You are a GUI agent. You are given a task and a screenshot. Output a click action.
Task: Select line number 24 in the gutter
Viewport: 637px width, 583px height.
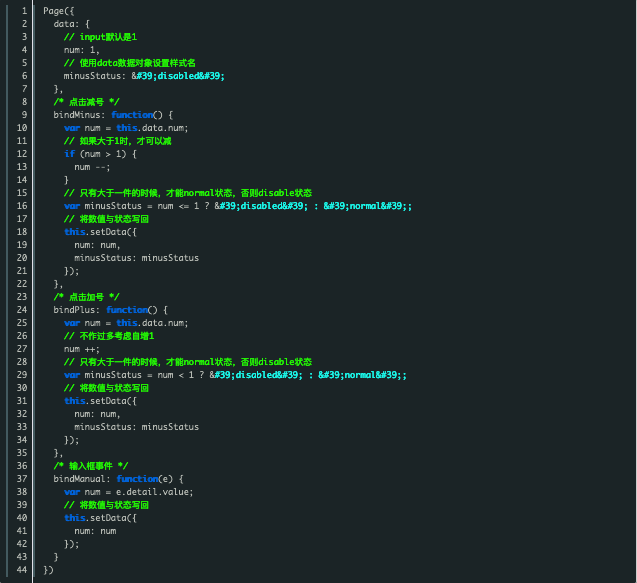22,310
